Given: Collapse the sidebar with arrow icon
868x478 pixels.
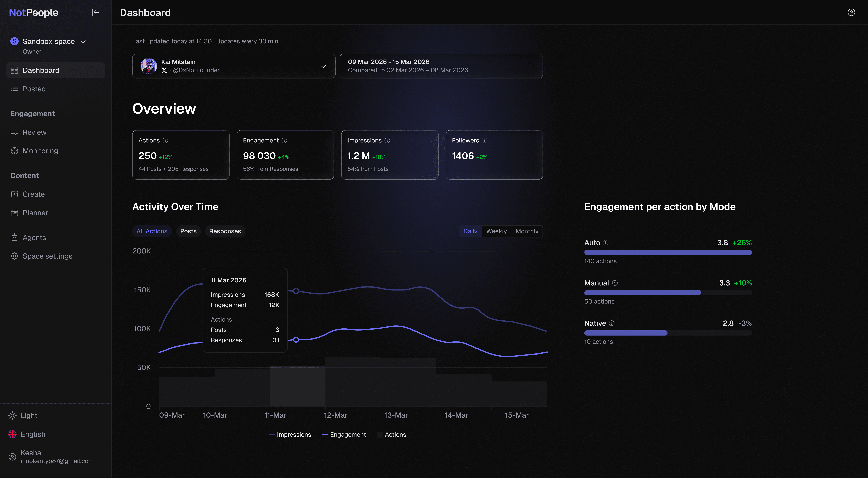Looking at the screenshot, I should (x=95, y=13).
